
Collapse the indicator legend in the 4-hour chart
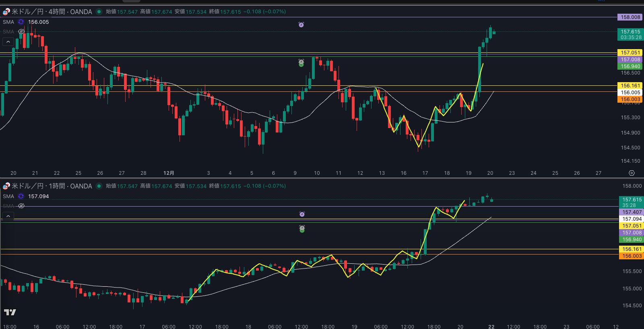pyautogui.click(x=8, y=41)
